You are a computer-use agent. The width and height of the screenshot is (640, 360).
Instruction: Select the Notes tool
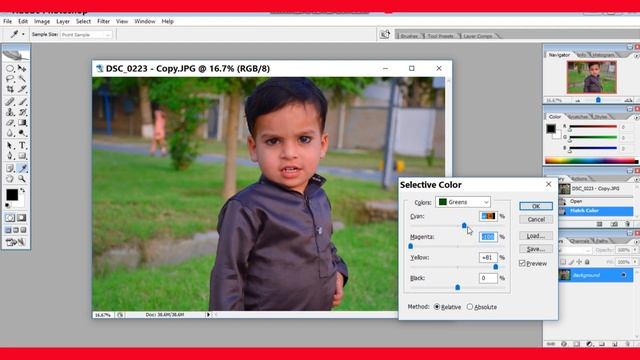coord(10,168)
